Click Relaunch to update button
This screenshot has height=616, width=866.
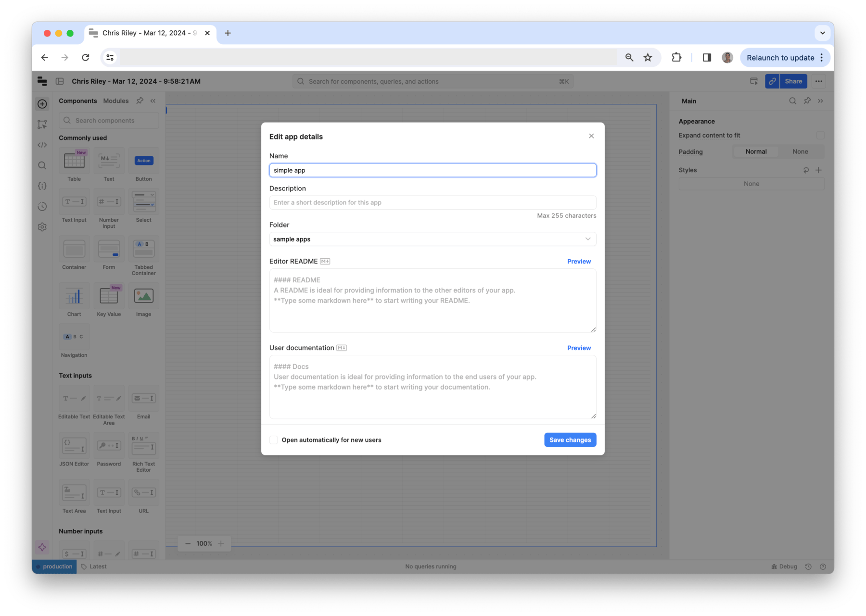pyautogui.click(x=785, y=58)
